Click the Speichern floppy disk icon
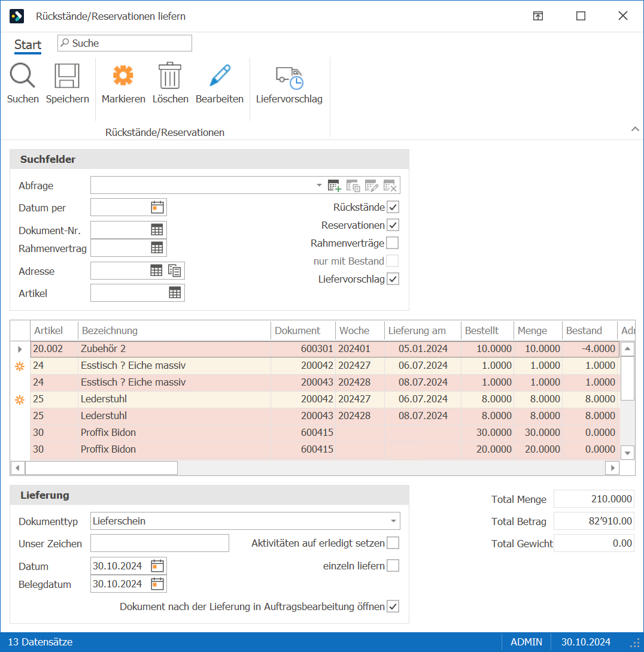The height and width of the screenshot is (652, 644). pyautogui.click(x=67, y=75)
